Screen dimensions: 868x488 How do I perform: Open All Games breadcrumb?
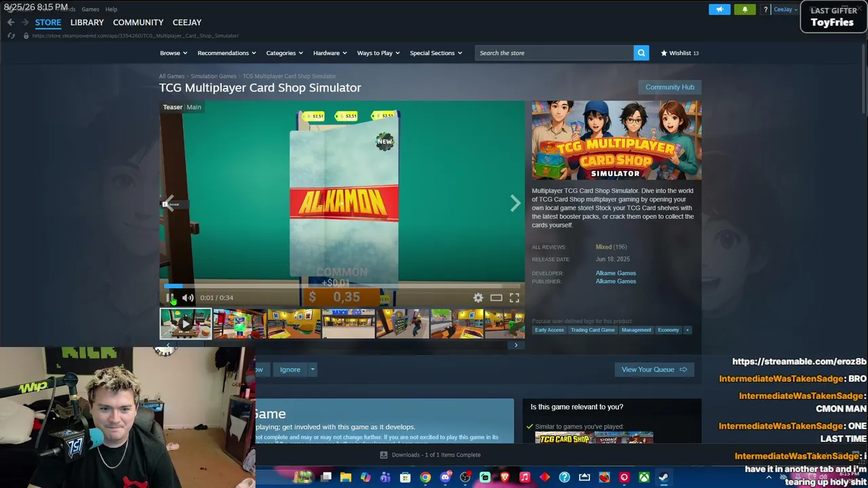(172, 76)
